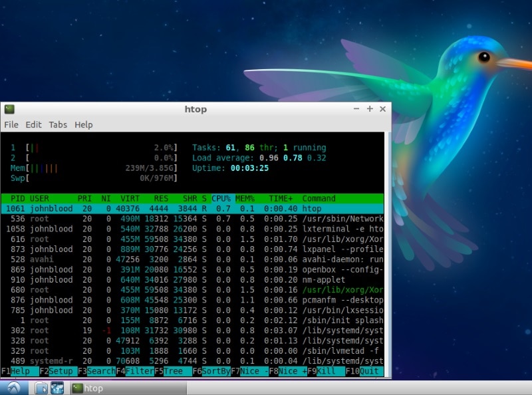
Task: Maximize the htop window with plus icon
Action: 370,109
